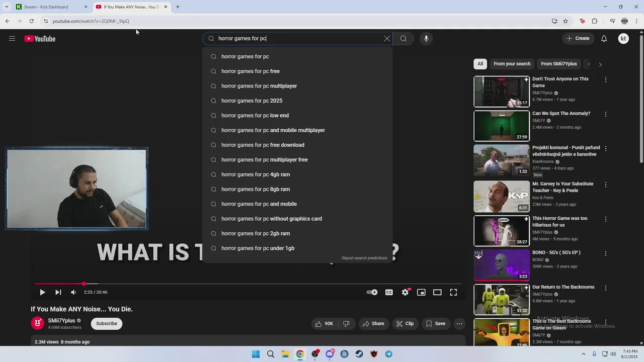Open the Clip tool
Screen dimensions: 644x362
pyautogui.click(x=405, y=324)
